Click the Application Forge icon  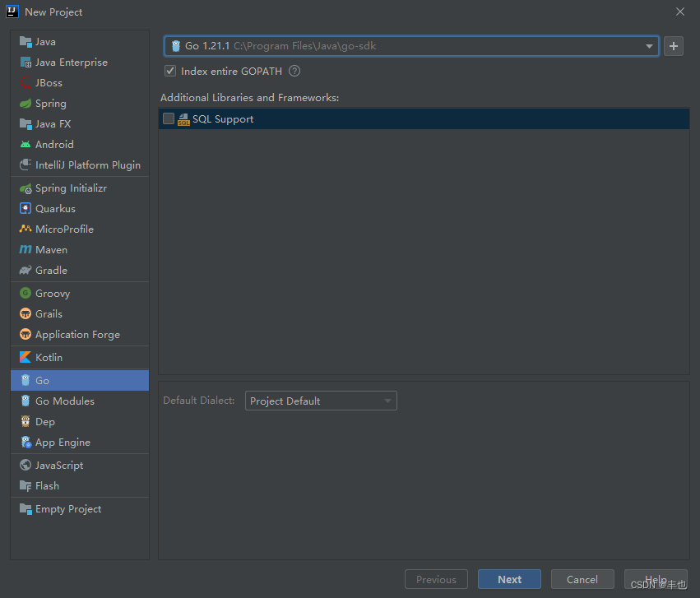[x=25, y=334]
